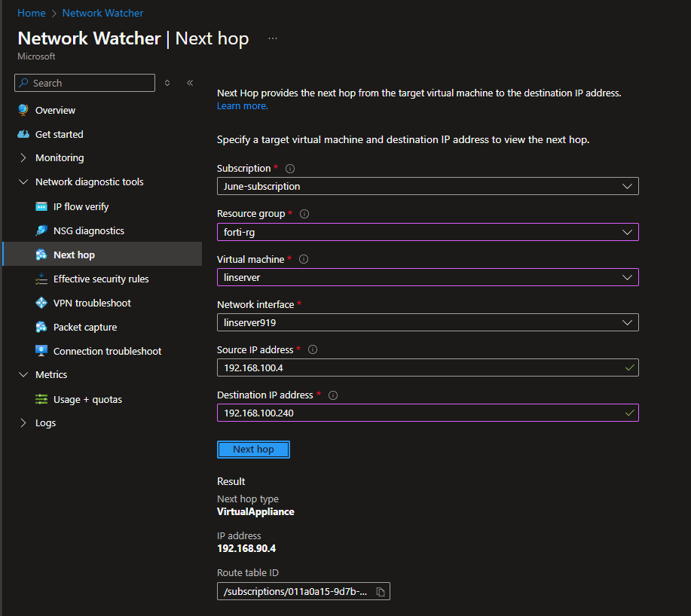Click the search magnifier icon

(x=24, y=83)
